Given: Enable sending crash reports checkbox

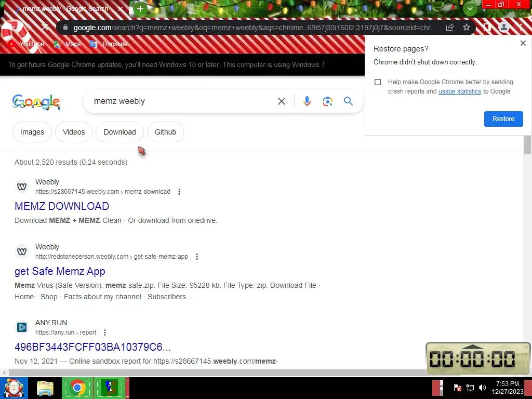Looking at the screenshot, I should (x=378, y=82).
